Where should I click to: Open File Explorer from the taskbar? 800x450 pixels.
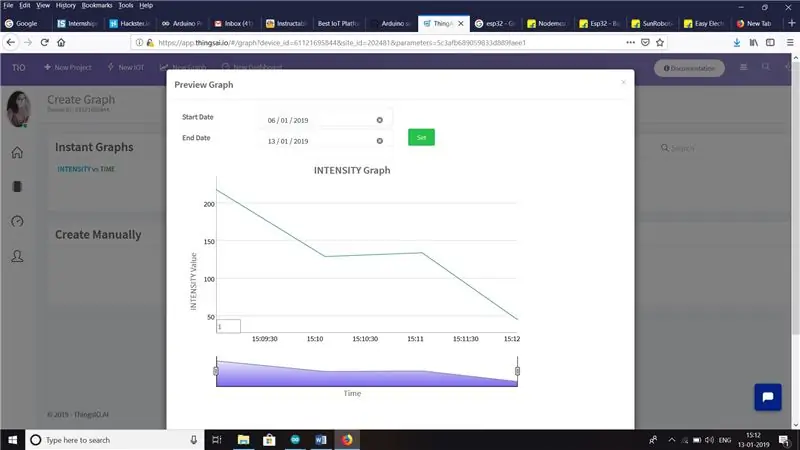tap(243, 440)
